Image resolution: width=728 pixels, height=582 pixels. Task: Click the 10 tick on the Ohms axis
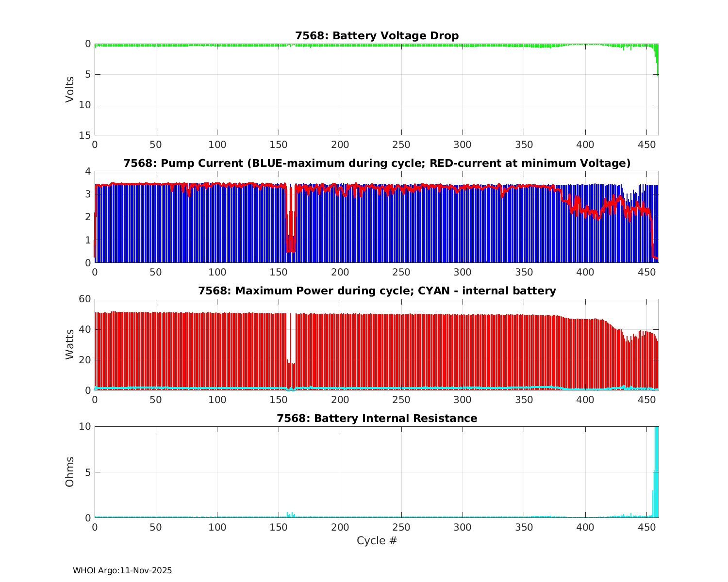pyautogui.click(x=85, y=426)
